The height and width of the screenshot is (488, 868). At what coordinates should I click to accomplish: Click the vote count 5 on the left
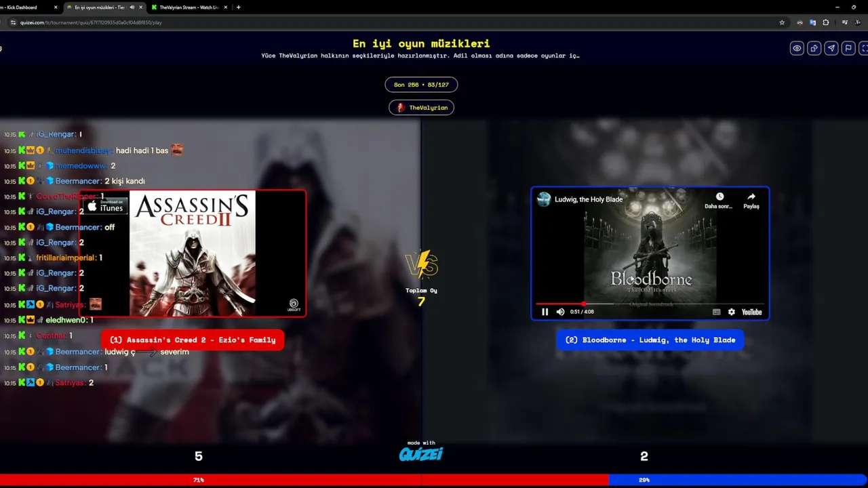199,457
